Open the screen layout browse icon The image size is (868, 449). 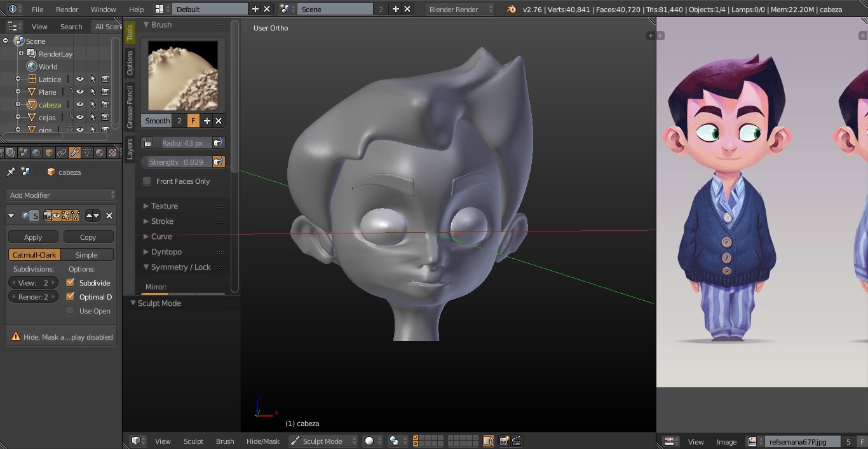162,9
